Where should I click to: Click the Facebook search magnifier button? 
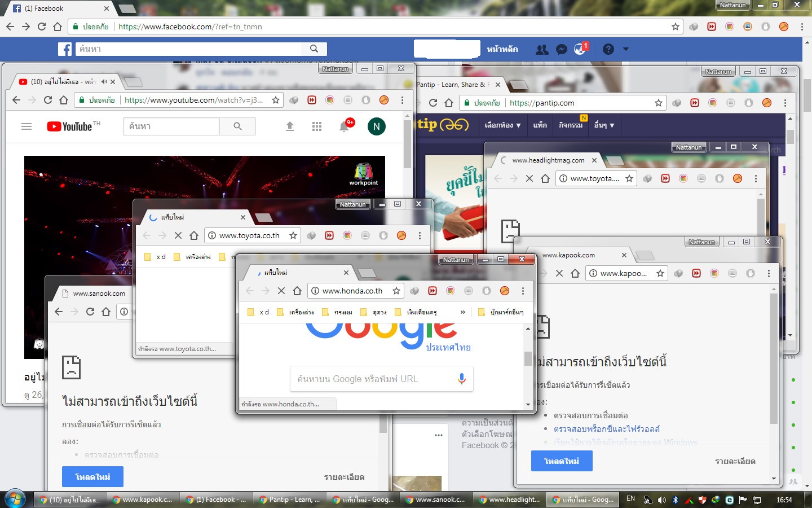[314, 49]
